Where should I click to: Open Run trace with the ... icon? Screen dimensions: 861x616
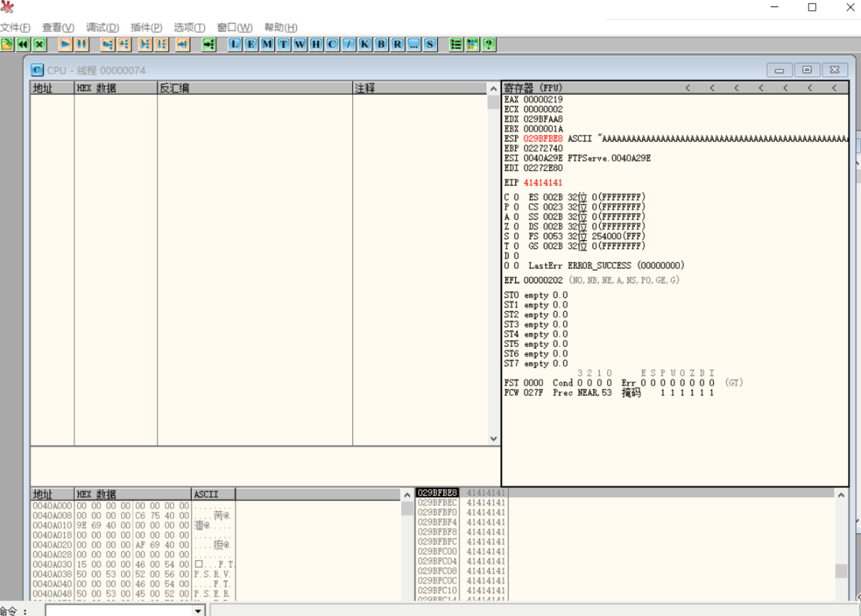(x=413, y=44)
